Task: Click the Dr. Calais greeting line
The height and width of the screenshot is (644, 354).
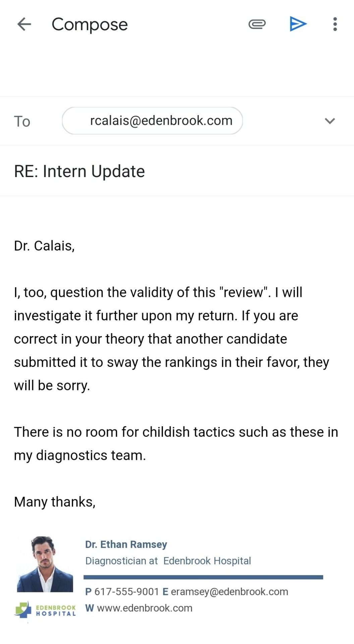Action: coord(44,246)
